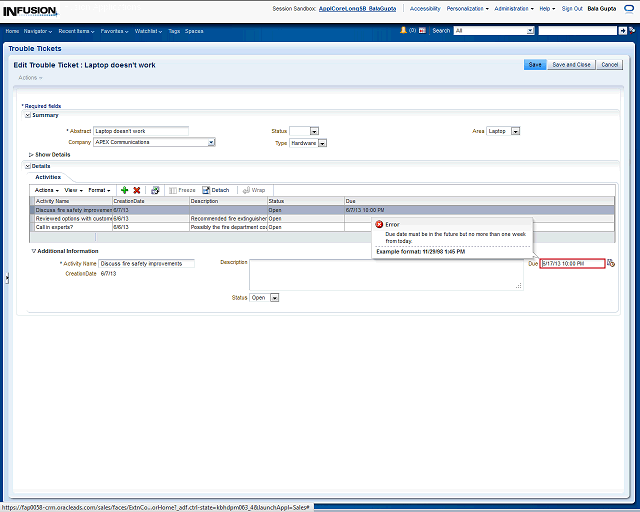Image resolution: width=640 pixels, height=512 pixels.
Task: Click the green Add activity plus icon
Action: (x=124, y=190)
